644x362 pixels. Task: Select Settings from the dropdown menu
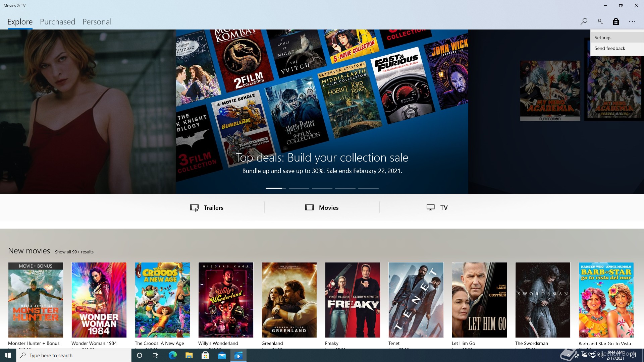point(617,38)
